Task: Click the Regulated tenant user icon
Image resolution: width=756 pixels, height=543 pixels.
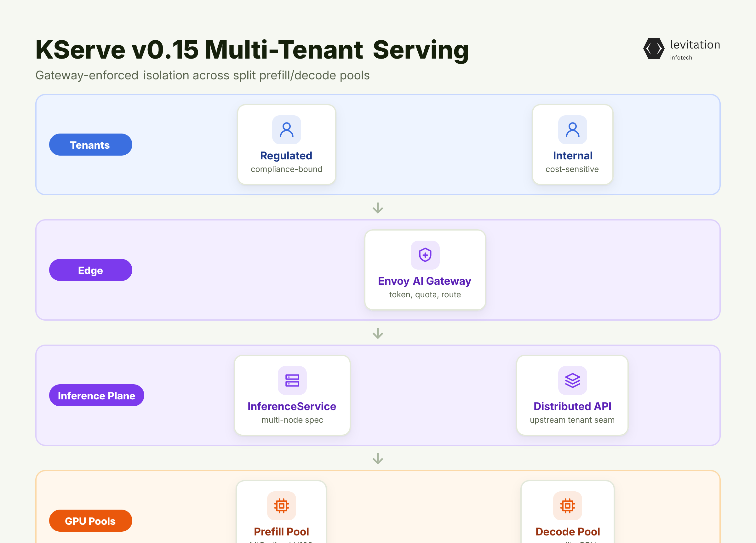Action: pyautogui.click(x=286, y=130)
